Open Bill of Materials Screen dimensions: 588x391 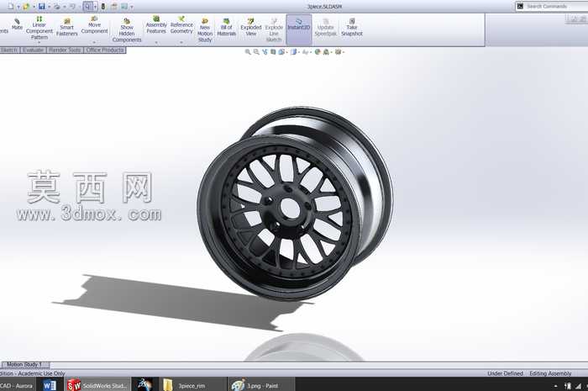(x=227, y=27)
